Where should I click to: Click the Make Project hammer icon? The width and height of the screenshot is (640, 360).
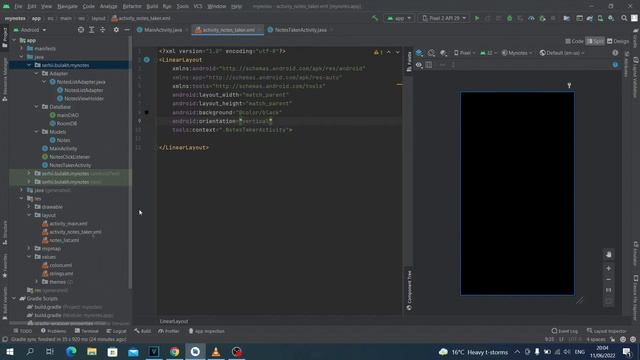(x=375, y=18)
